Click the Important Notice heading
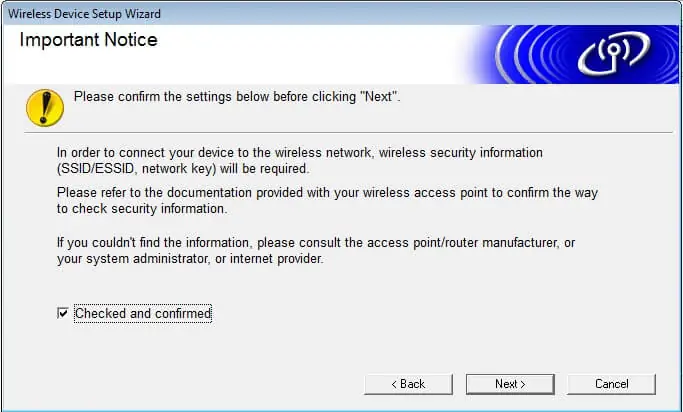Viewport: 683px width, 412px height. coord(88,41)
